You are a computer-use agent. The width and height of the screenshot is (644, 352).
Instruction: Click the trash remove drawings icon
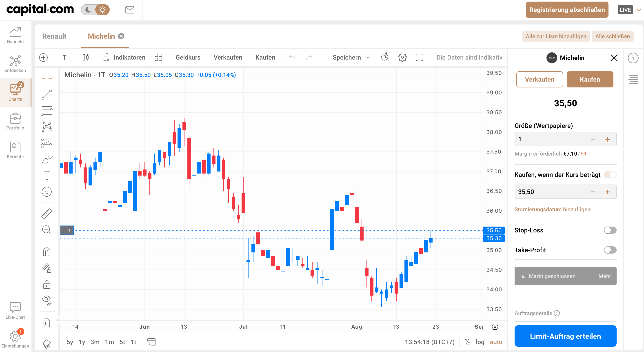coord(47,323)
